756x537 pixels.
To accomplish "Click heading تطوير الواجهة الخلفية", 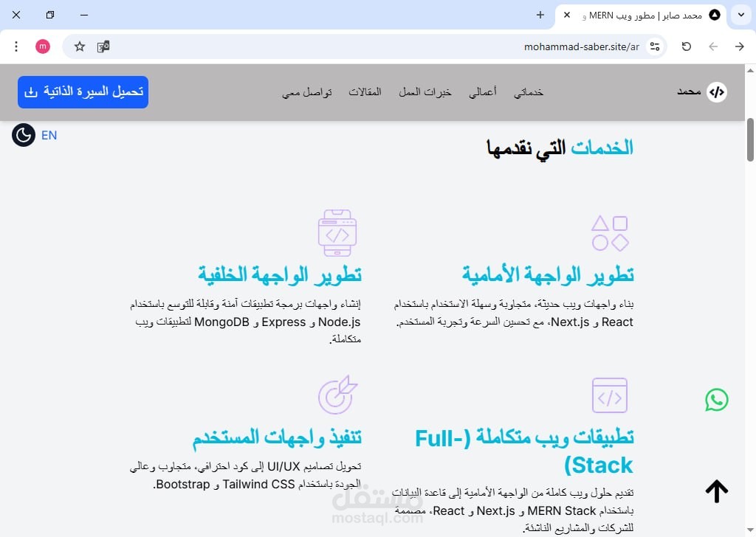I will tap(280, 274).
